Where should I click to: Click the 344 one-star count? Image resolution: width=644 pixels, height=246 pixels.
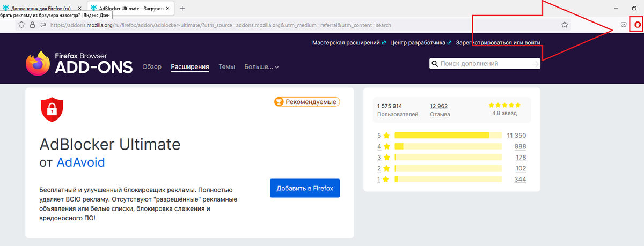point(520,180)
